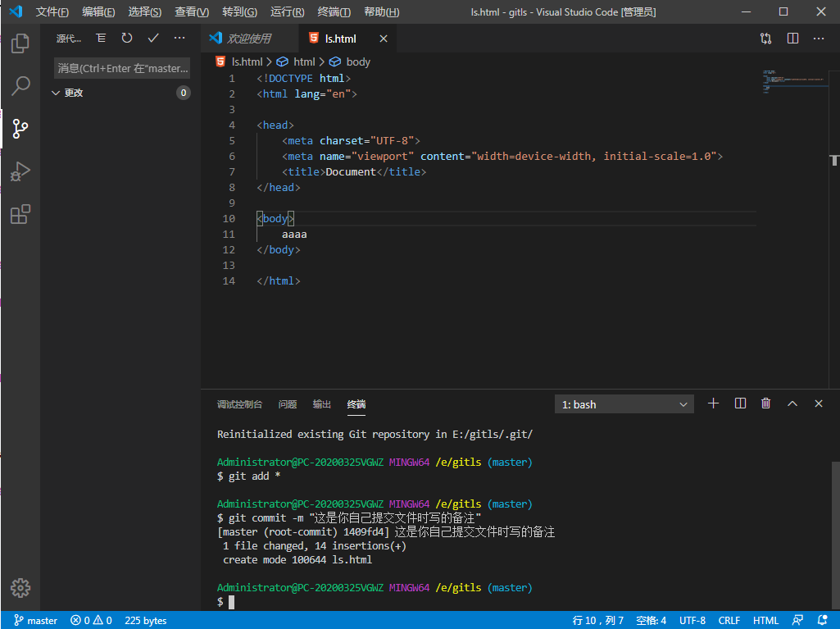Switch to the 欢迎使用 tab
This screenshot has height=629, width=840.
tap(249, 39)
